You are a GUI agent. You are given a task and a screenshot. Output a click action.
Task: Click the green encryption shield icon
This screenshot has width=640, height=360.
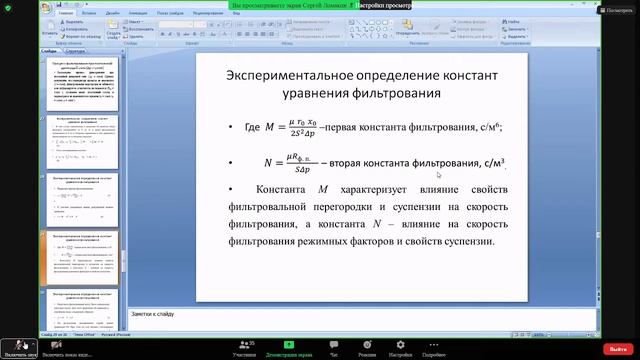click(8, 8)
